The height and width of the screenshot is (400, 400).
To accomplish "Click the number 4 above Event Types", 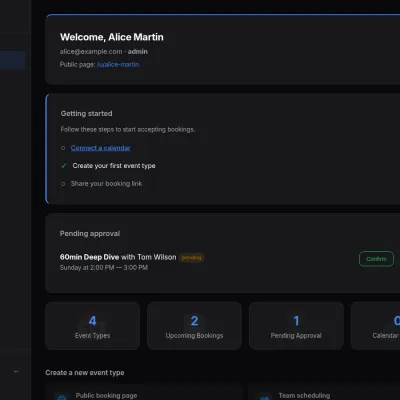I will (x=93, y=321).
